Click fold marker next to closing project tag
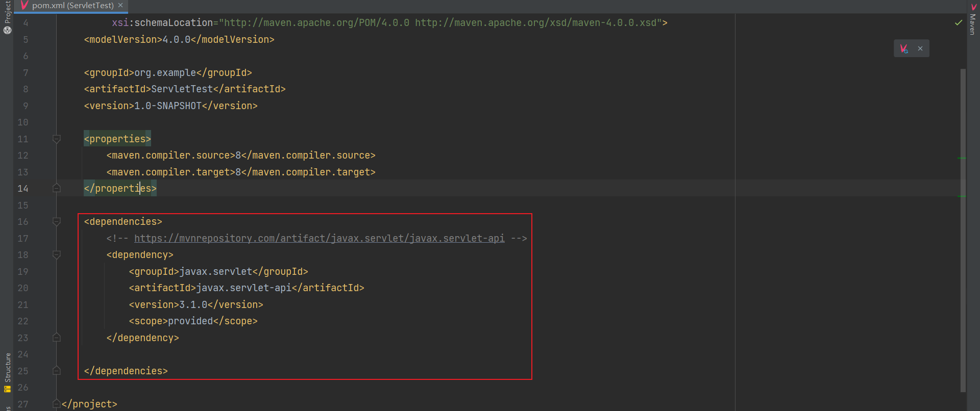The image size is (980, 411). tap(57, 404)
